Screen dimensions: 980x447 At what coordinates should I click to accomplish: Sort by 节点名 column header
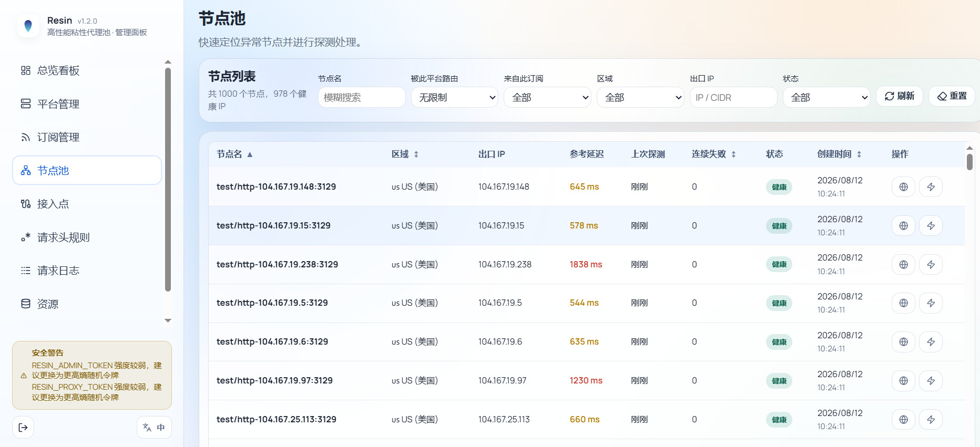[x=234, y=154]
